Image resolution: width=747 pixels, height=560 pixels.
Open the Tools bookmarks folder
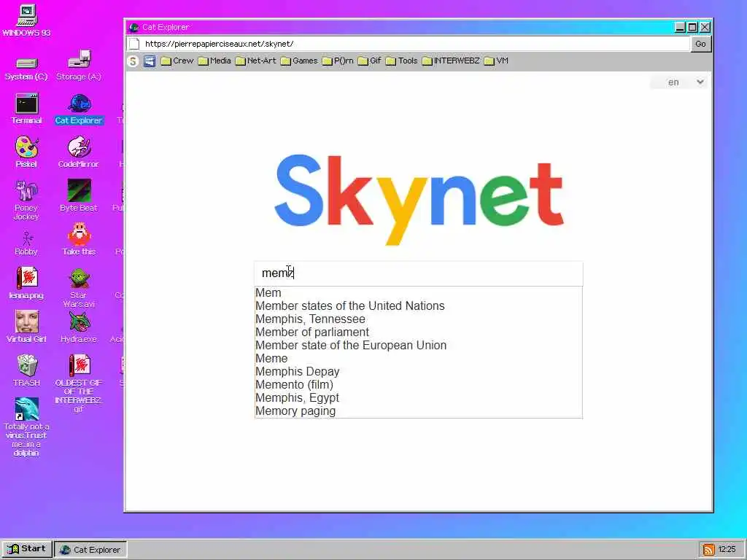(402, 61)
